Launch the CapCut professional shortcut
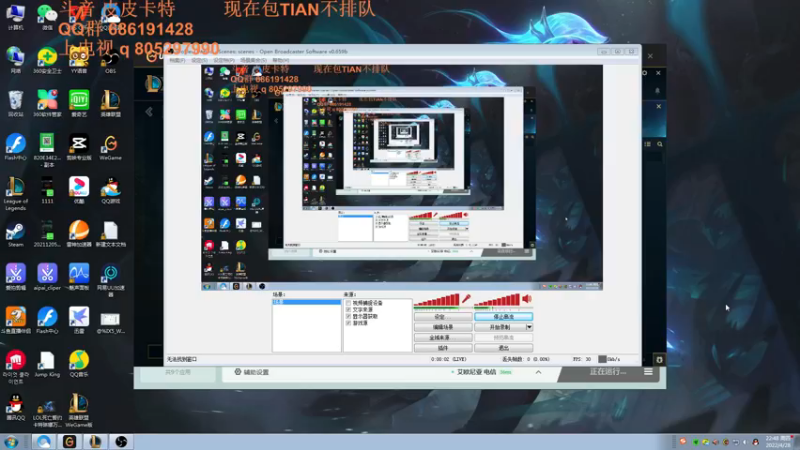800x450 pixels. (79, 147)
